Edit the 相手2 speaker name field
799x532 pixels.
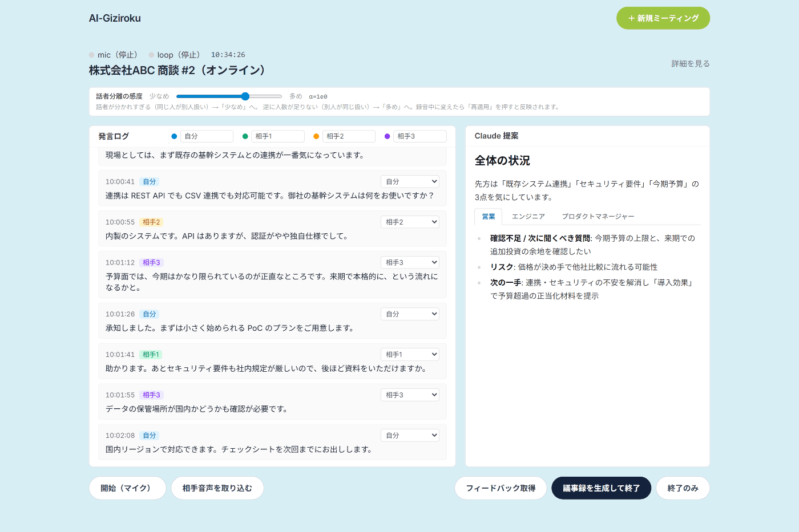(349, 136)
